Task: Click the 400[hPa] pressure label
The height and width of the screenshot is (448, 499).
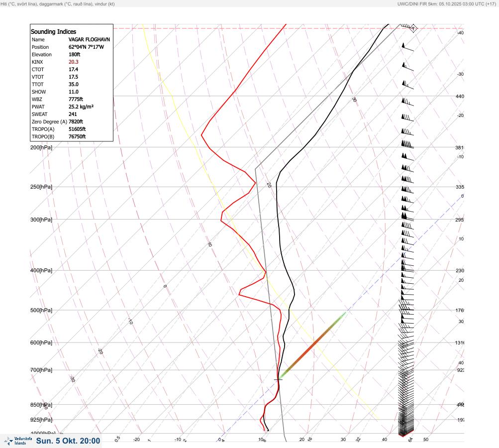Action: click(41, 270)
